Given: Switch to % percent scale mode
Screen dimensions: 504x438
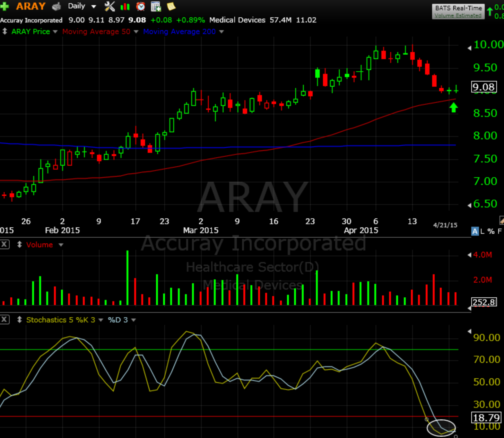Looking at the screenshot, I should (x=491, y=231).
